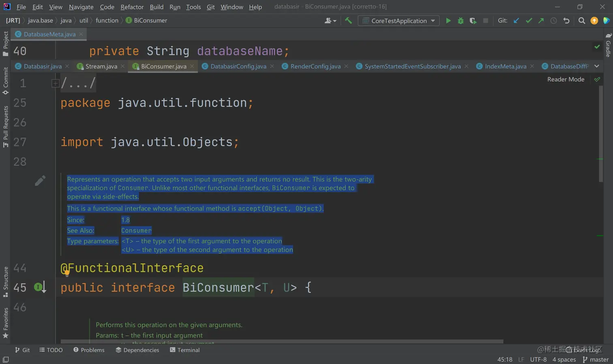
Task: Click the tool windows quick access icon
Action: 6,360
